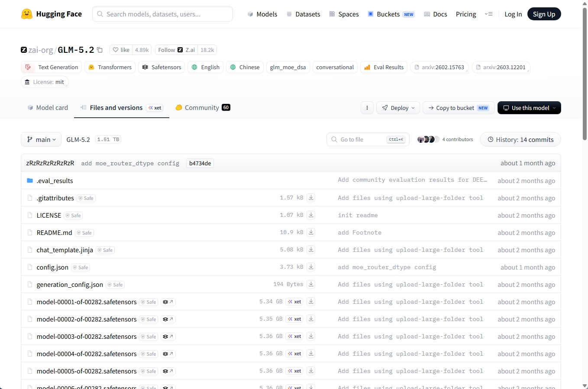Open generation_config.json file
This screenshot has width=588, height=389.
pyautogui.click(x=70, y=284)
